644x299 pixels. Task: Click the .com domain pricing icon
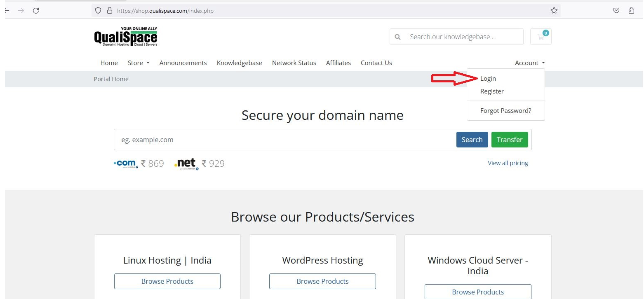(x=125, y=163)
